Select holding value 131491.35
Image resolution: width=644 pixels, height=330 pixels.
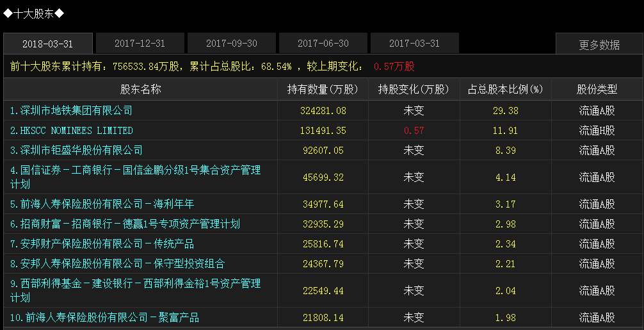click(323, 130)
